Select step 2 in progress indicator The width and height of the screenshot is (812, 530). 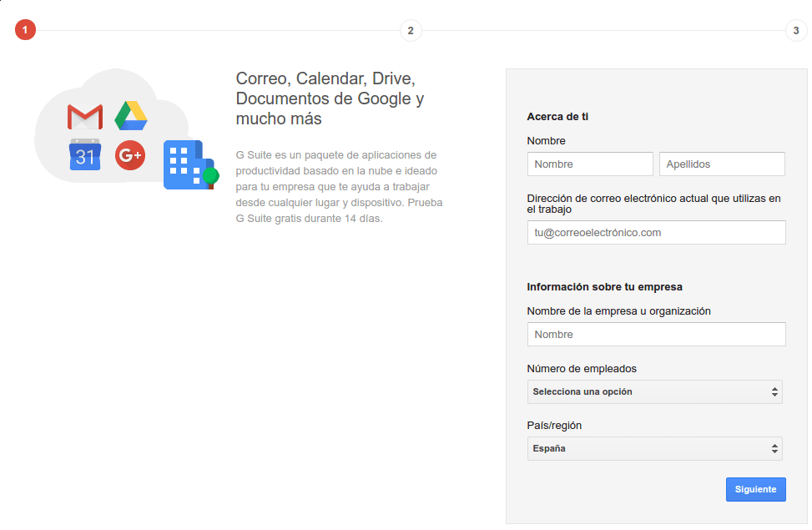point(411,31)
